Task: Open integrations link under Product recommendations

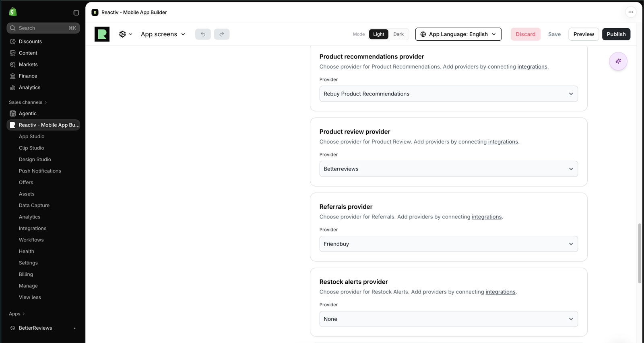Action: click(532, 67)
